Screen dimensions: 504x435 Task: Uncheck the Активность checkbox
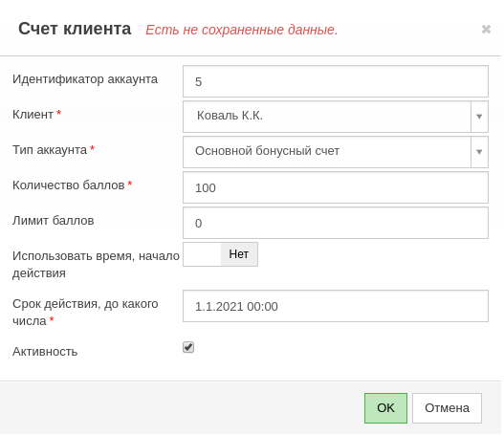click(188, 347)
